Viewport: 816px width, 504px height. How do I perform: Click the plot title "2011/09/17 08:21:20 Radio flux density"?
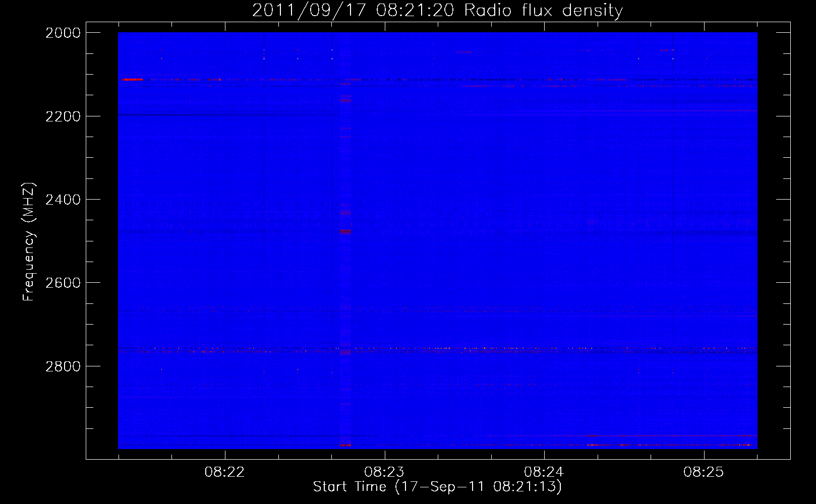click(x=437, y=10)
